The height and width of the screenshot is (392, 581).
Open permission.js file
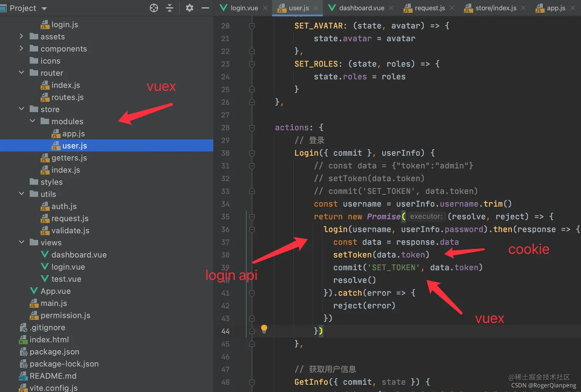60,316
